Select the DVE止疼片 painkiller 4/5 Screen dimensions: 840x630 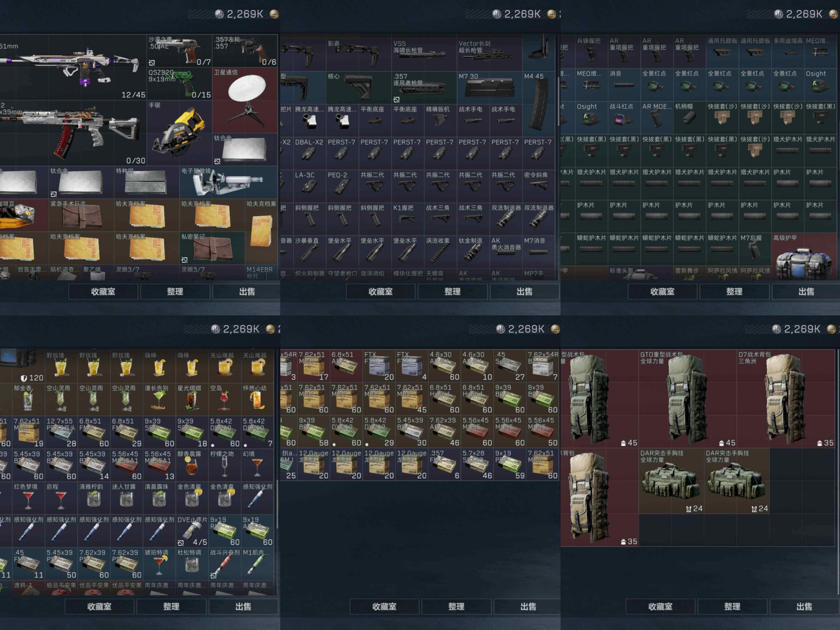[192, 531]
